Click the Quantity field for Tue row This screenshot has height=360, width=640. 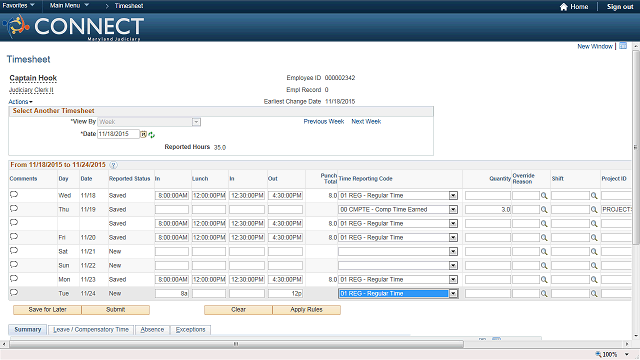point(488,293)
